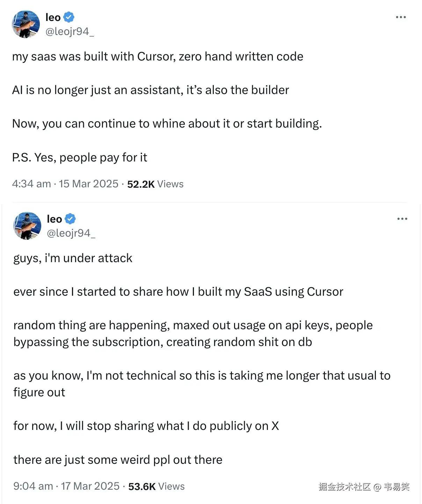Click the '9:04 am · 17 Mar 2025' timestamp
The image size is (422, 504).
click(66, 486)
